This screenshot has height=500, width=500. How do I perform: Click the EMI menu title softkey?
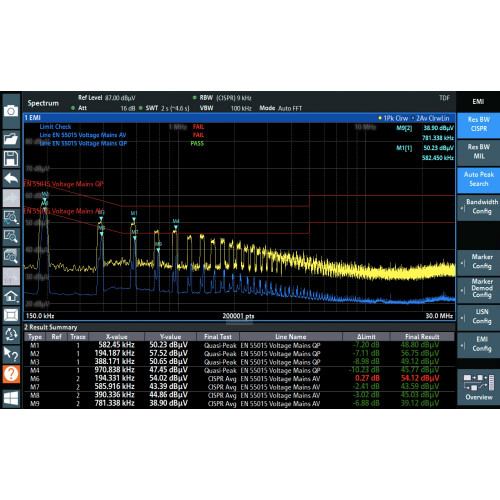point(478,102)
